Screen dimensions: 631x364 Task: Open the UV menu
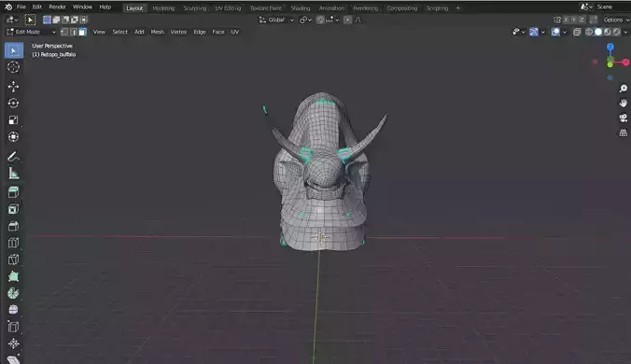[234, 32]
